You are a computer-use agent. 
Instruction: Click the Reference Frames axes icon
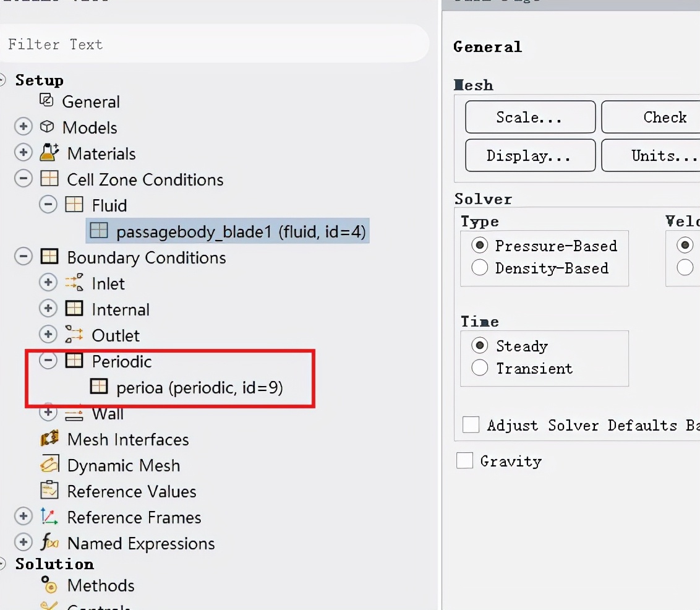coord(49,517)
